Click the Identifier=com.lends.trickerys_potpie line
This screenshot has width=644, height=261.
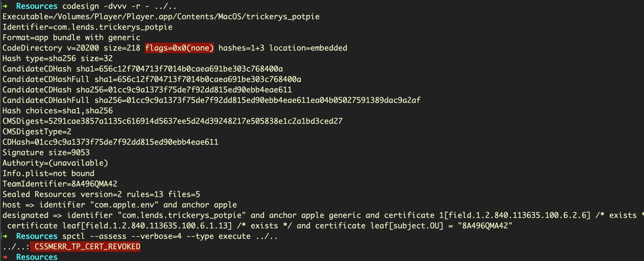coord(87,27)
